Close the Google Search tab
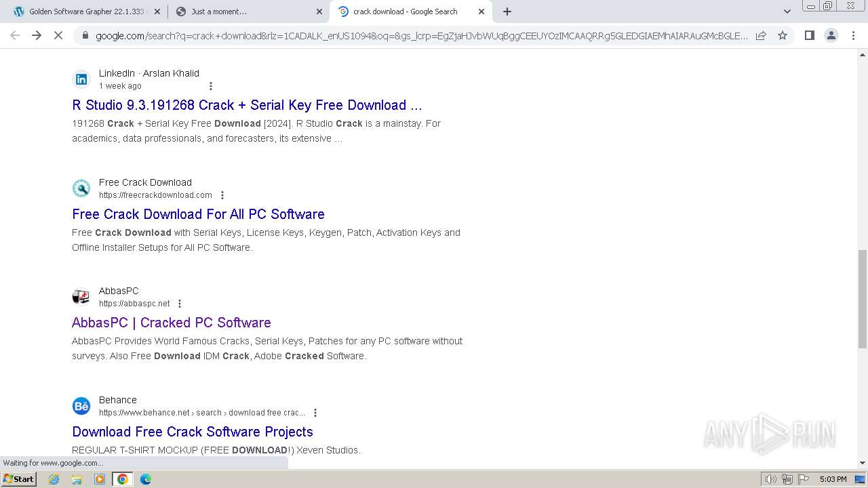 pos(481,12)
